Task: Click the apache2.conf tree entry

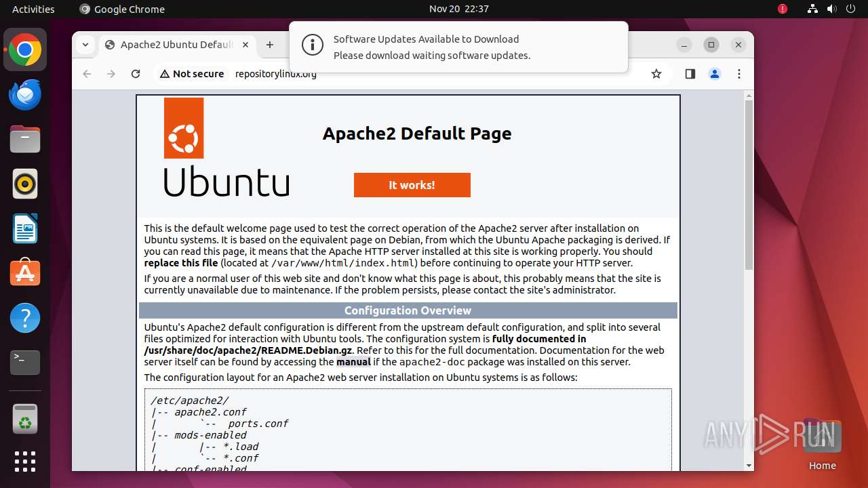Action: point(210,412)
